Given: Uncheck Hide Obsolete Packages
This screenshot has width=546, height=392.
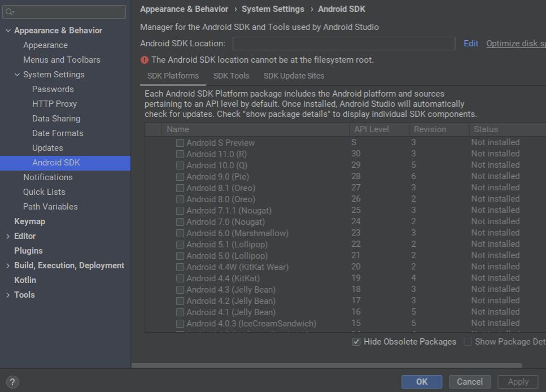Looking at the screenshot, I should (356, 342).
